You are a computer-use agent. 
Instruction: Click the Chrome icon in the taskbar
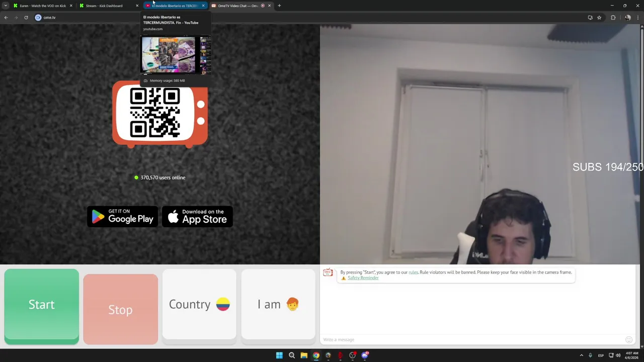[316, 355]
